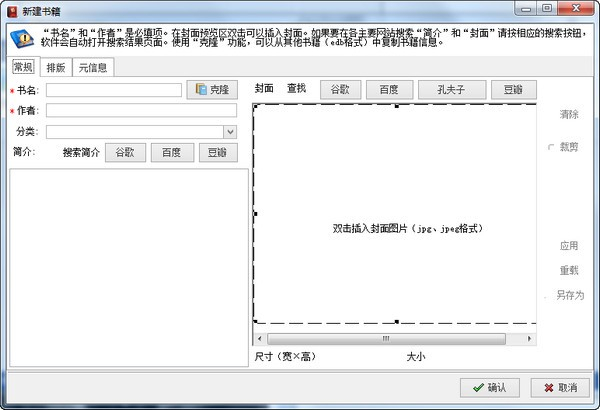Find a cover via 豆瓣 beside 孔夫子

click(x=514, y=90)
